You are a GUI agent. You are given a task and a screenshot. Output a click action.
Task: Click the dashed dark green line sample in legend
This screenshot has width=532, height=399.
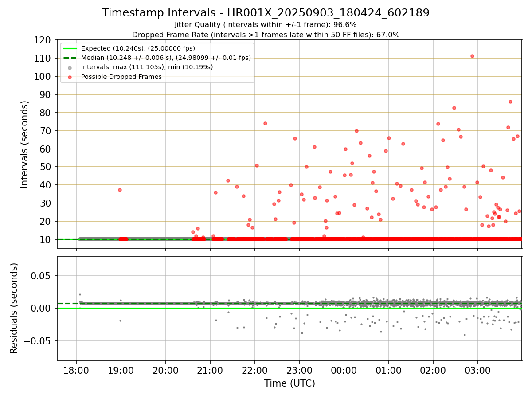[x=70, y=58]
